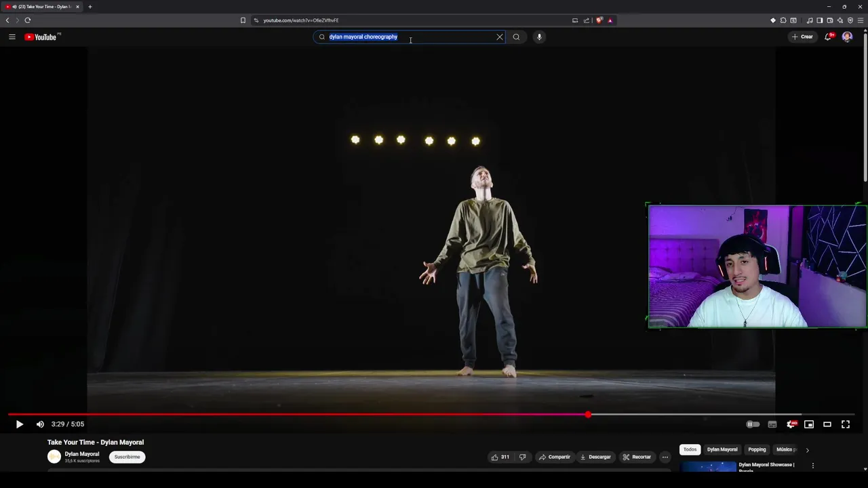Seek using the red progress bar handle
This screenshot has width=868, height=488.
[588, 414]
